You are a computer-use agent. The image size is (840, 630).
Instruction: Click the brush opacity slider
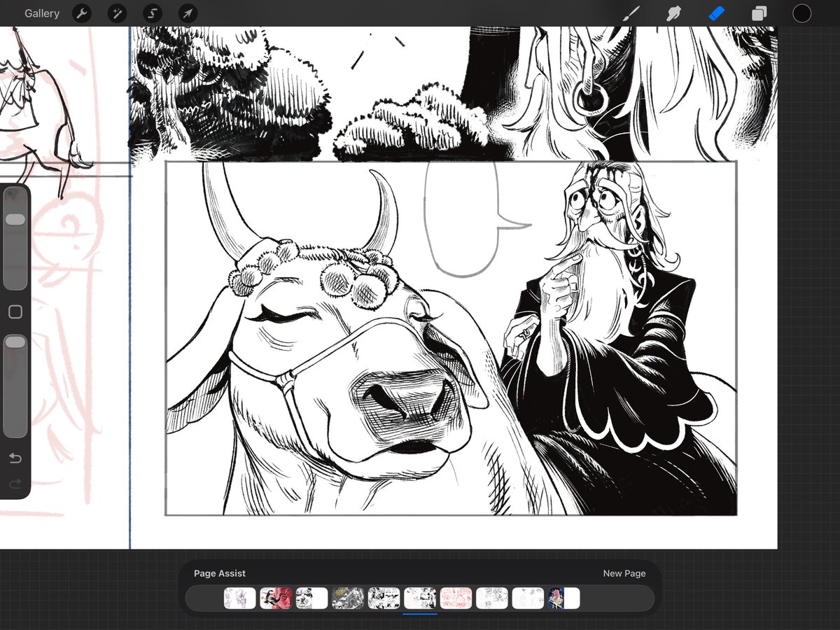[15, 386]
